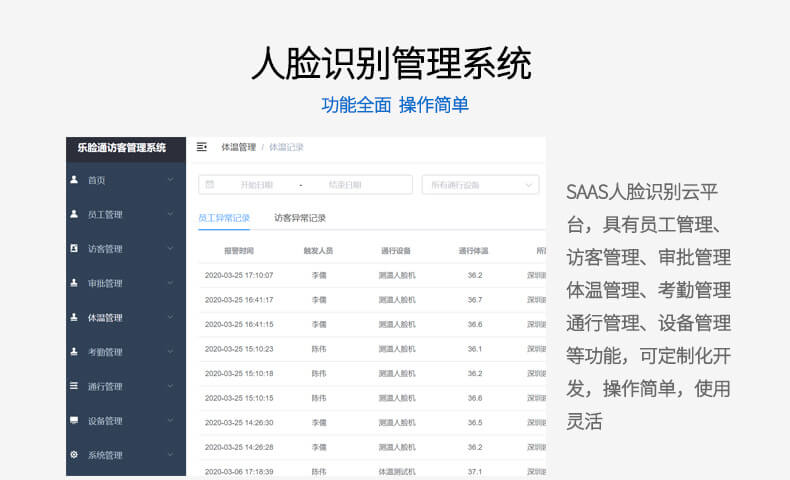Click the 乐脸通访客管理系统 title
Viewport: 790px width, 480px height.
pyautogui.click(x=122, y=148)
